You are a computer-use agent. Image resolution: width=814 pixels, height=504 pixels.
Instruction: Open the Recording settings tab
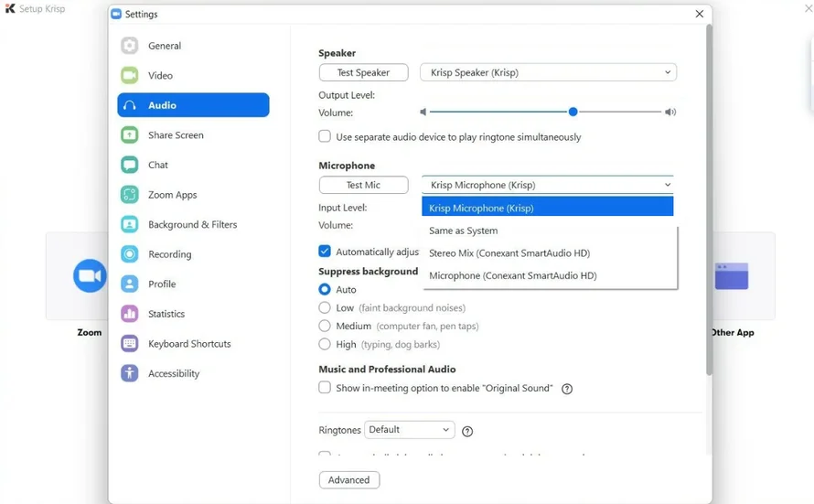tap(193, 254)
